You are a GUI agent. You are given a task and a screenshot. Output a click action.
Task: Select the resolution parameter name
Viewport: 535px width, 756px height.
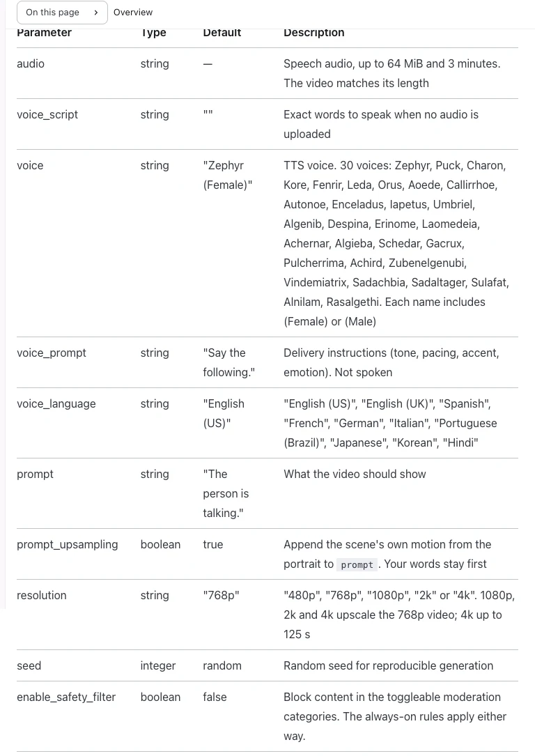pyautogui.click(x=42, y=596)
